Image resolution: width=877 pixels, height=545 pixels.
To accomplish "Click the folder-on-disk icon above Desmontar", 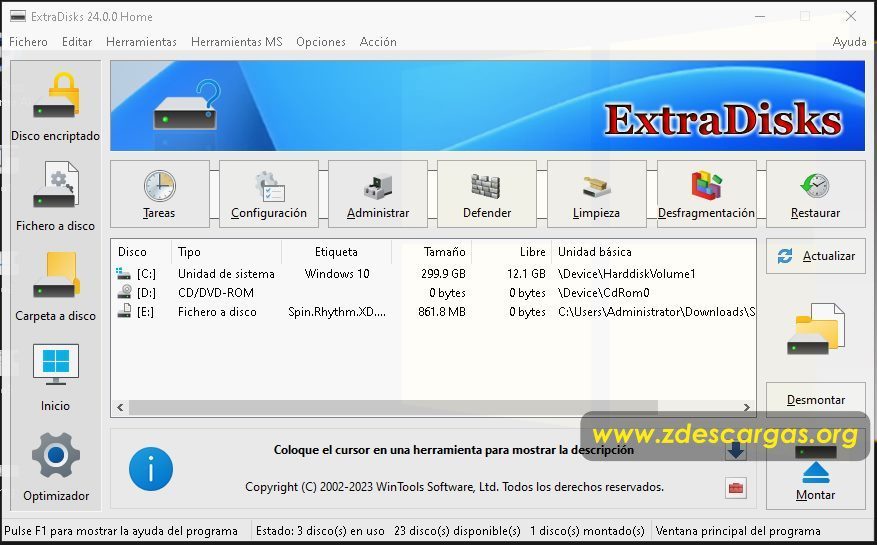I will [x=815, y=329].
